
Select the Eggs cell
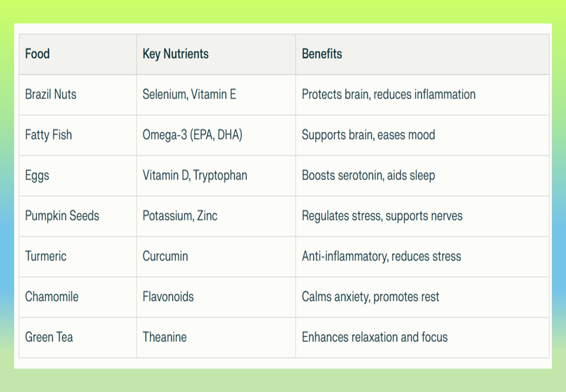coord(37,175)
